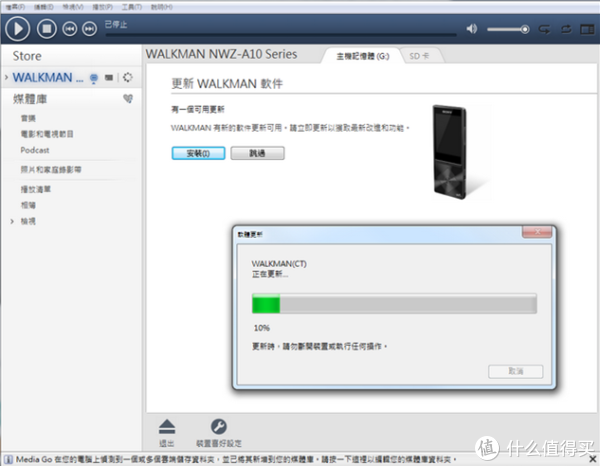This screenshot has width=600, height=466.
Task: Select the 媒體庫 library heading
Action: tap(30, 99)
